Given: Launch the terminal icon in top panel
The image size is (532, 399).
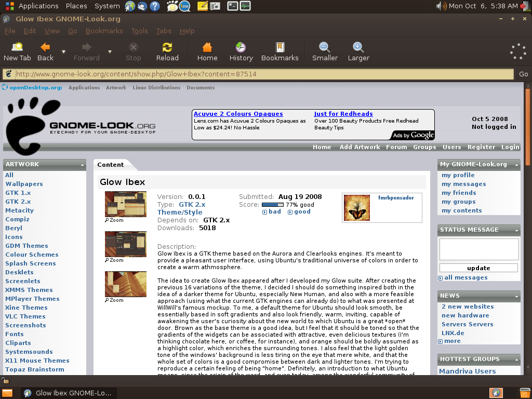Looking at the screenshot, I should pyautogui.click(x=233, y=6).
